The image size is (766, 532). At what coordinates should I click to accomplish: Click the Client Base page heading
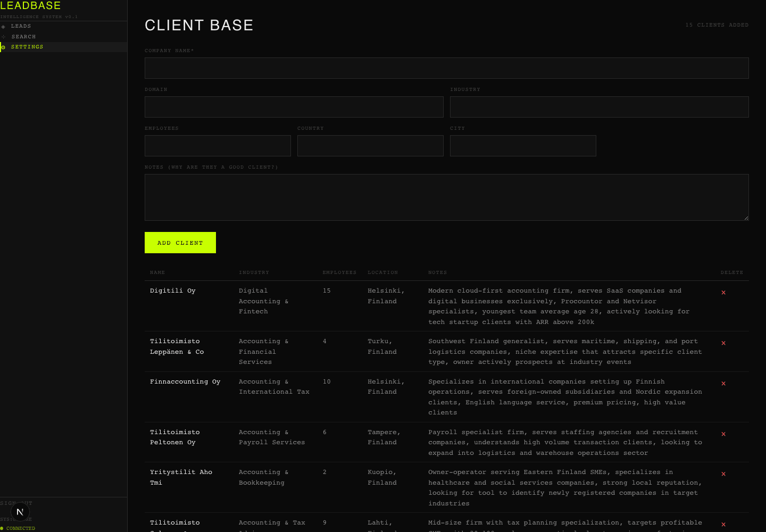point(199,25)
